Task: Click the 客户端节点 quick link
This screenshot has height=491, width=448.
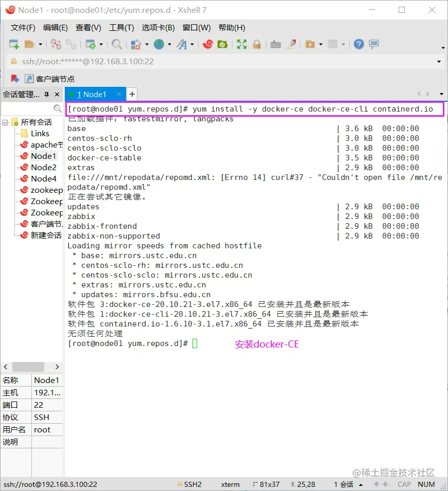Action: (x=50, y=79)
